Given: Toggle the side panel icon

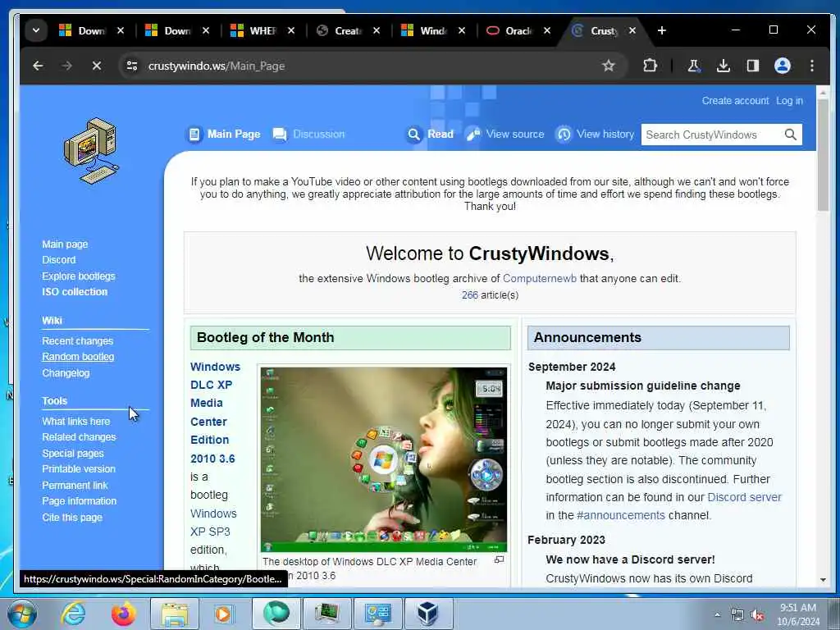Looking at the screenshot, I should coord(753,66).
